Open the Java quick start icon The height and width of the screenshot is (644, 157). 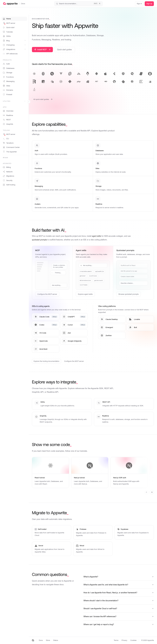[34, 89]
